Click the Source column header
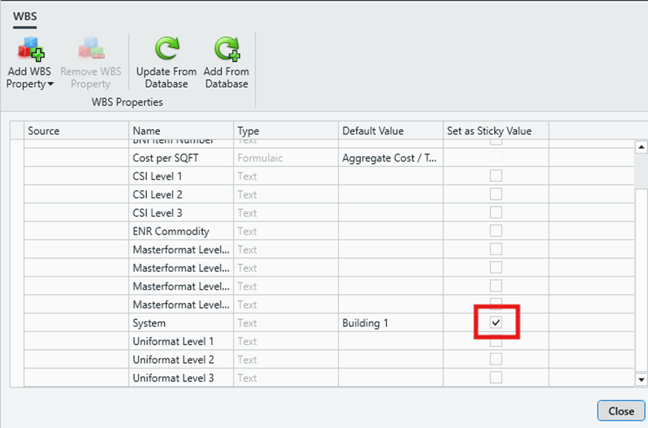 76,131
